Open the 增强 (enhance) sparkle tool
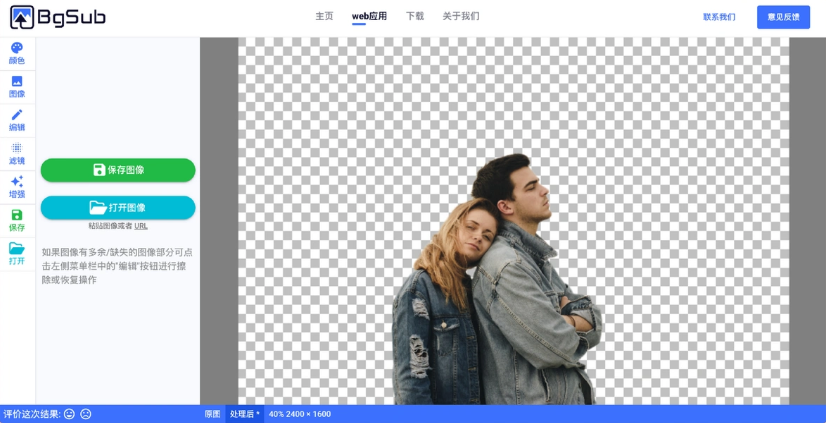Screen dimensions: 826x423 17,187
